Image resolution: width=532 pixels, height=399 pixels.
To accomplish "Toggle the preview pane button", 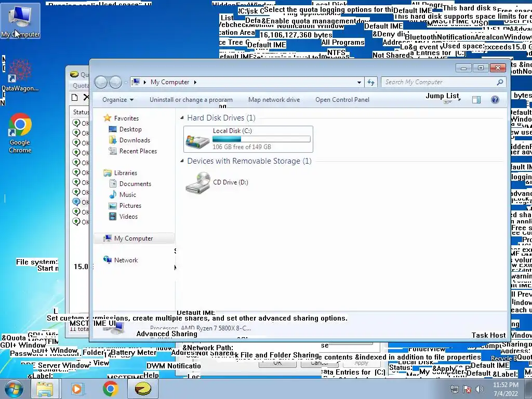I will pos(476,100).
